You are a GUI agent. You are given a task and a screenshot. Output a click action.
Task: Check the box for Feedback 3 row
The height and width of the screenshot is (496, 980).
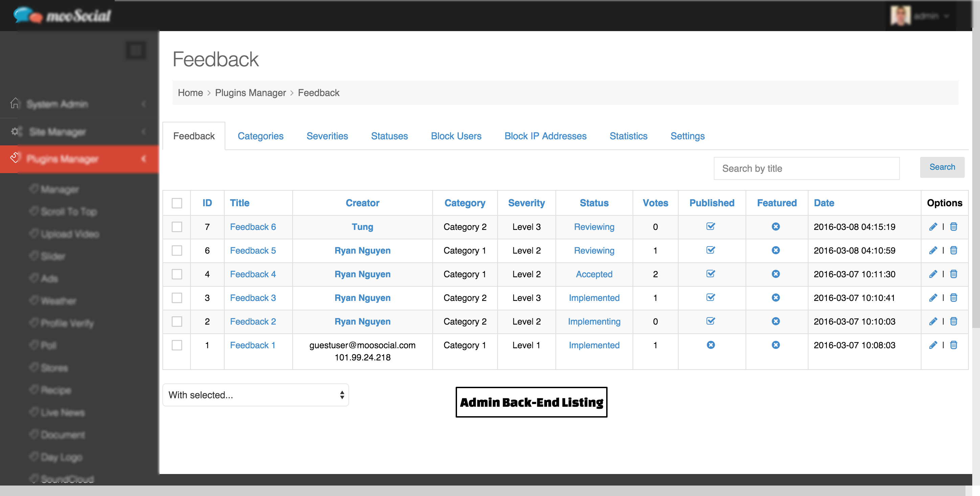click(177, 298)
